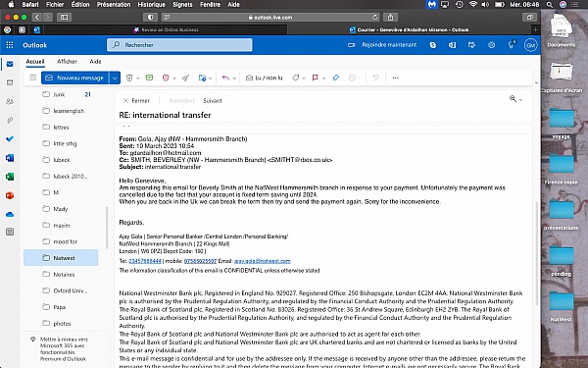Image resolution: width=588 pixels, height=368 pixels.
Task: Open the More apps icon in rail
Action: tap(10, 232)
